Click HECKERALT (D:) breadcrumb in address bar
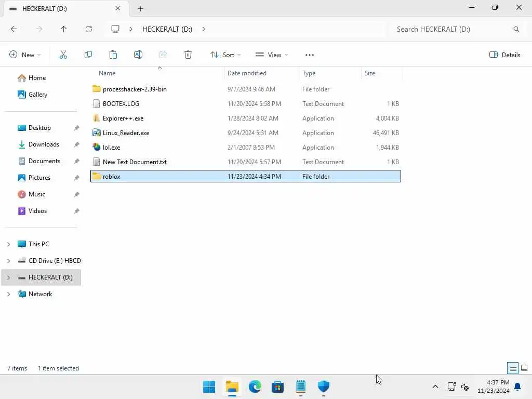 click(x=167, y=29)
